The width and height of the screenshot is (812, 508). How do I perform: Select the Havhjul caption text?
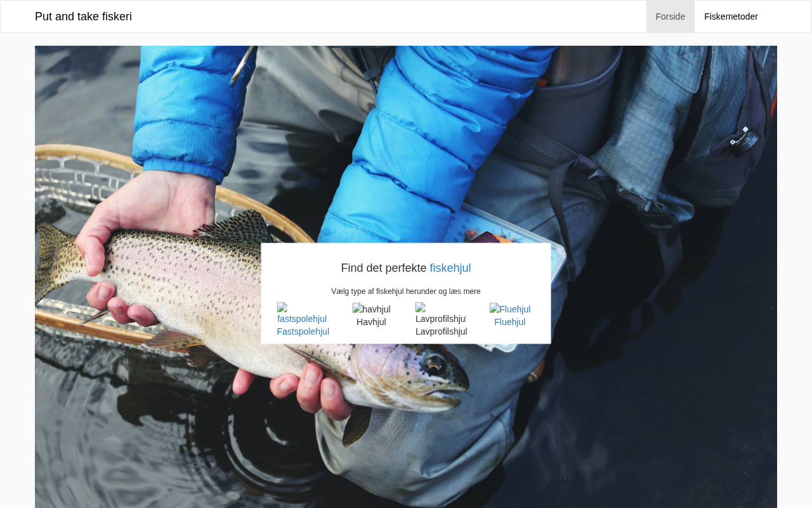pos(371,322)
